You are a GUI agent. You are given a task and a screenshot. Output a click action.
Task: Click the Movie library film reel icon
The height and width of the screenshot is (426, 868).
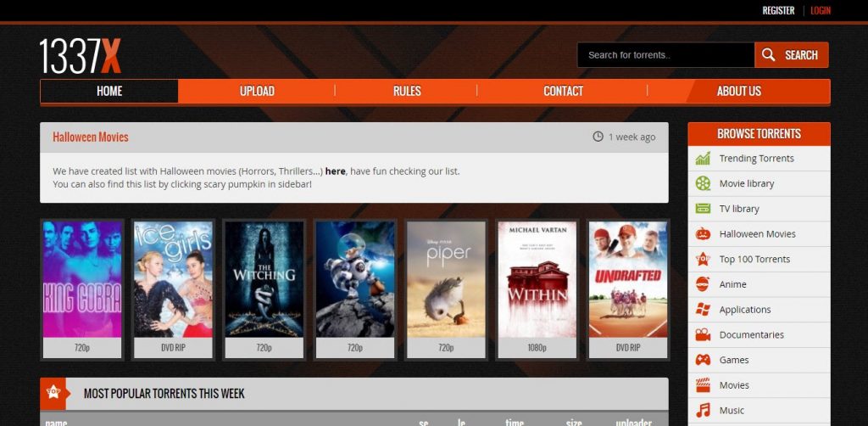click(x=703, y=183)
